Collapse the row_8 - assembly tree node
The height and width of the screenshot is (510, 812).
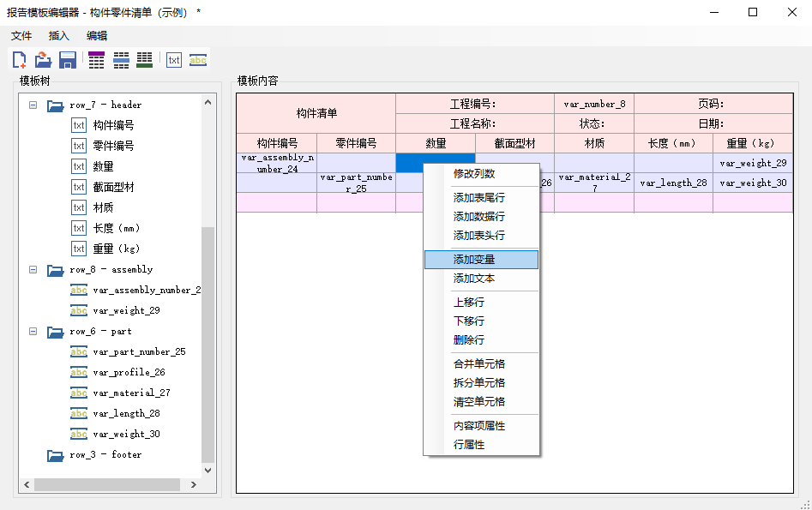(x=33, y=269)
